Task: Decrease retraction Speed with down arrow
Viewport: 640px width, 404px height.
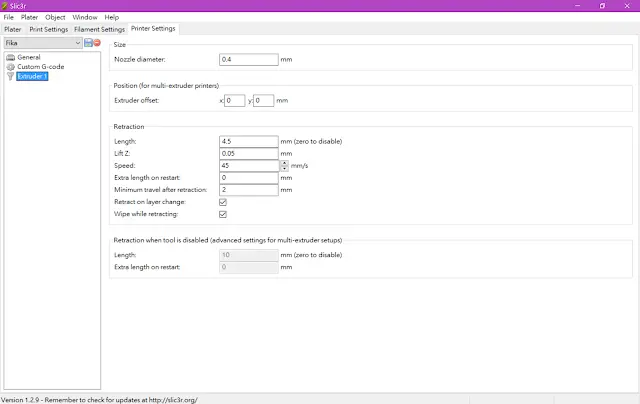Action: [284, 168]
